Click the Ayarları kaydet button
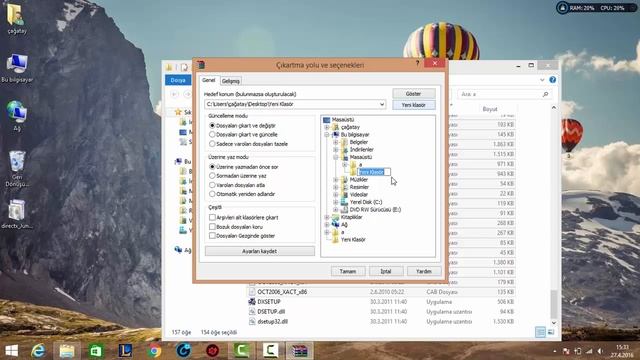 [260, 251]
